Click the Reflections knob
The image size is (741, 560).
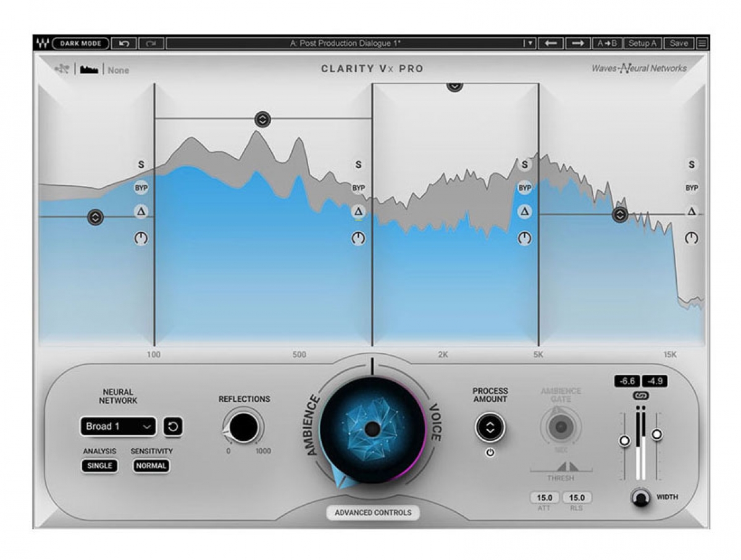click(244, 427)
